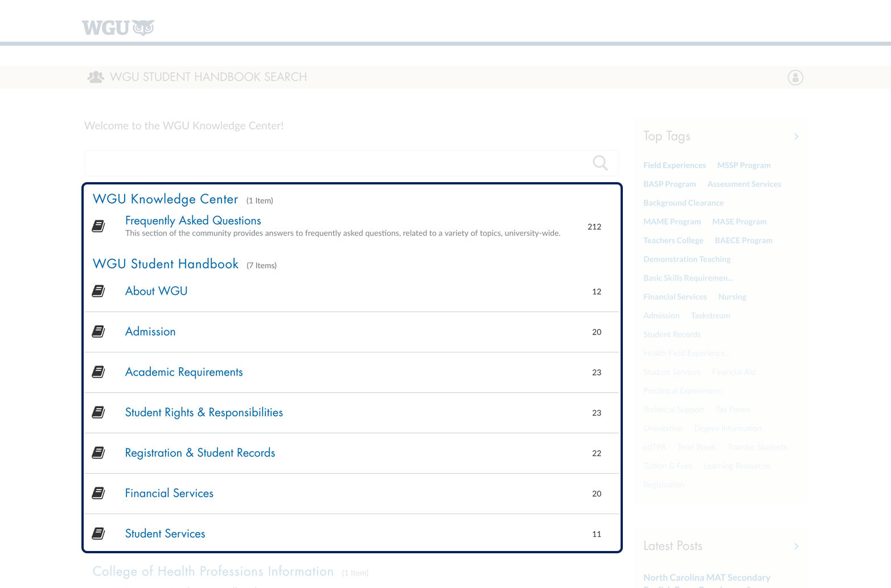
Task: Select the Student Records tag
Action: click(672, 334)
